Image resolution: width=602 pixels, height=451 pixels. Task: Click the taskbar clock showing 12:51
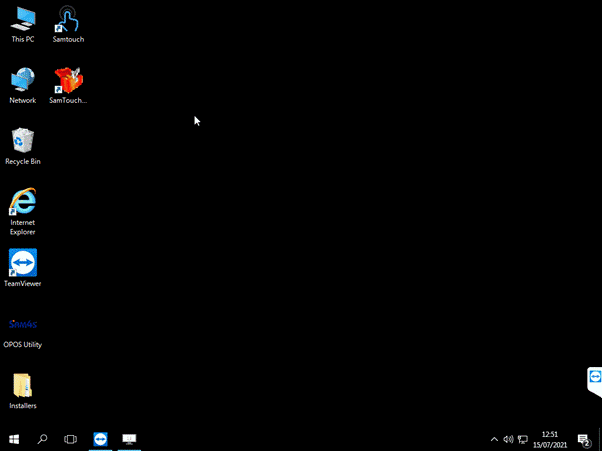pyautogui.click(x=549, y=439)
